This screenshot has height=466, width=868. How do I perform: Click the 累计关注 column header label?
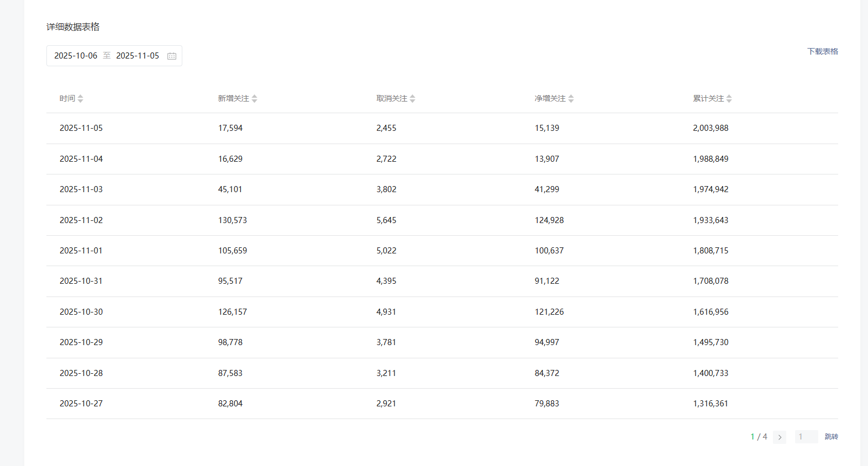(708, 98)
